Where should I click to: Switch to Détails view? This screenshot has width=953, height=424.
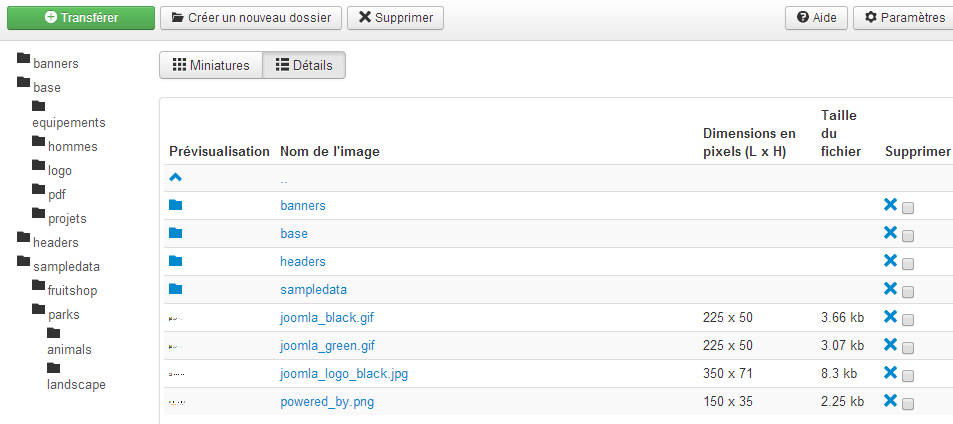[304, 65]
